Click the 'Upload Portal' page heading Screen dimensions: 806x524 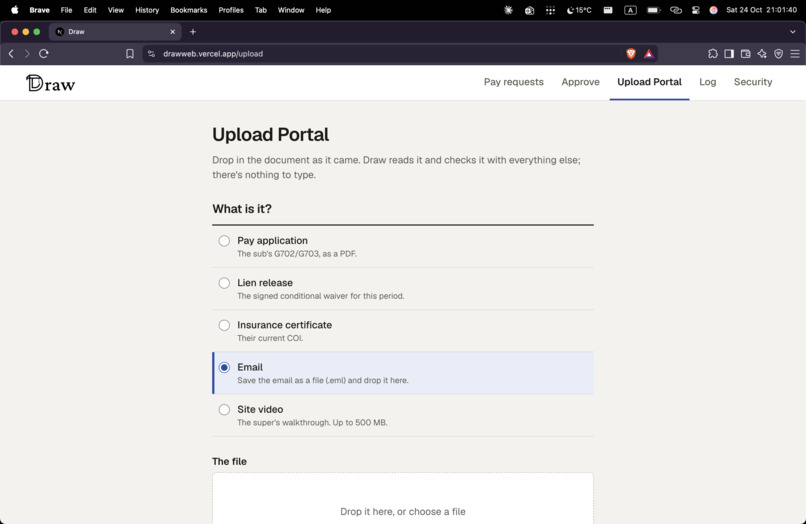click(x=270, y=135)
